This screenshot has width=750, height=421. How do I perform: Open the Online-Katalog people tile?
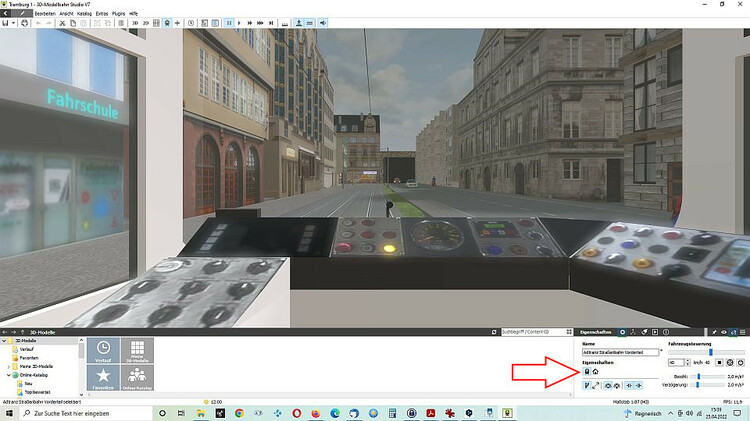[x=137, y=378]
